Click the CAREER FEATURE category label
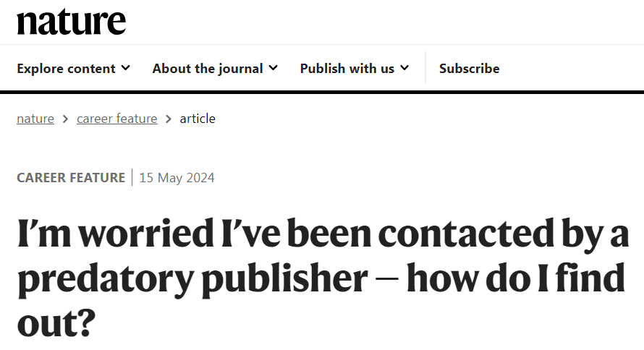Image resolution: width=644 pixels, height=350 pixels. [71, 178]
